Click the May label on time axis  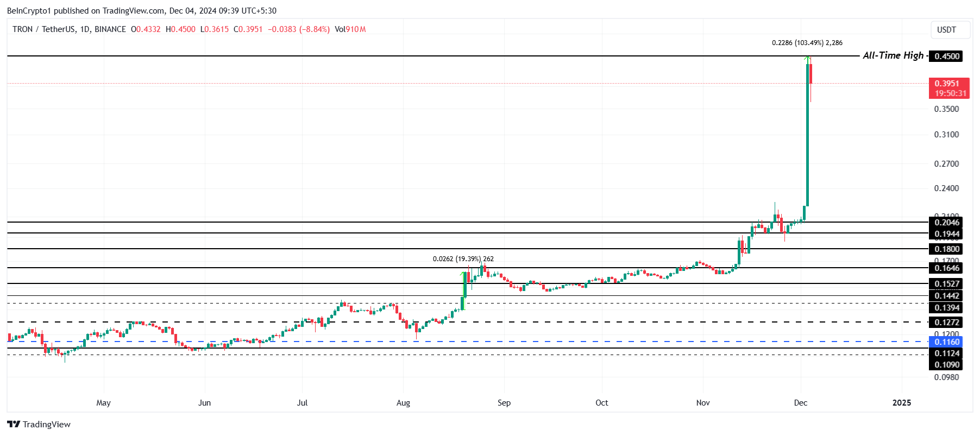(x=103, y=403)
